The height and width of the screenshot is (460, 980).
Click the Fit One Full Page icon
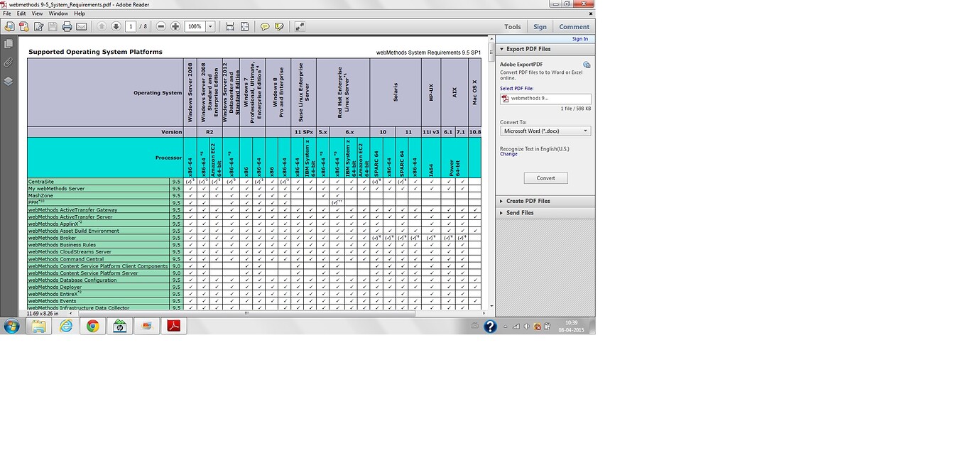245,26
